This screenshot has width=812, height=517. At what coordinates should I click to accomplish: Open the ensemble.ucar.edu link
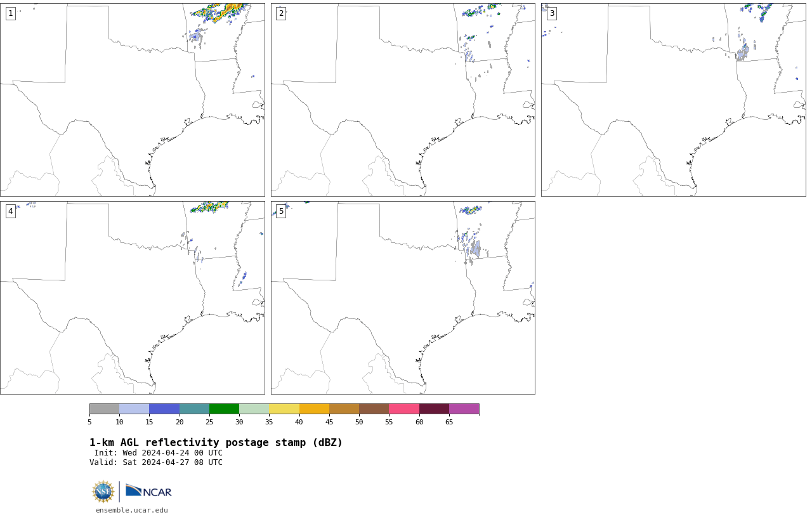(132, 510)
